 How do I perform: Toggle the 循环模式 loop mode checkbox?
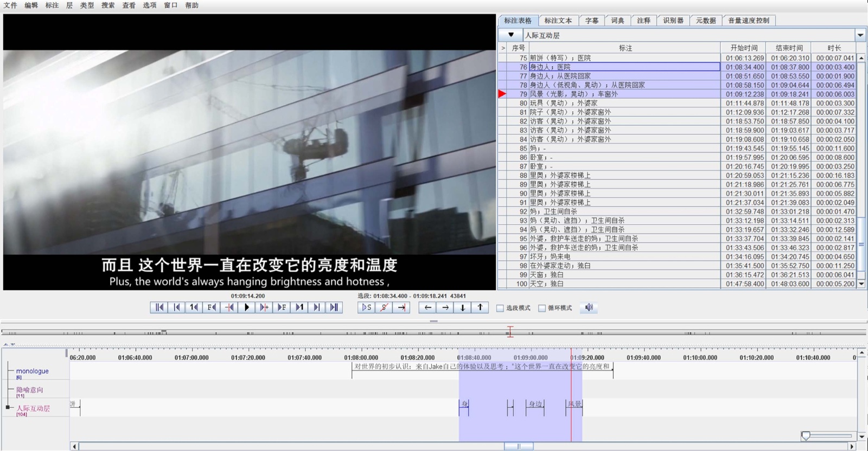click(542, 308)
